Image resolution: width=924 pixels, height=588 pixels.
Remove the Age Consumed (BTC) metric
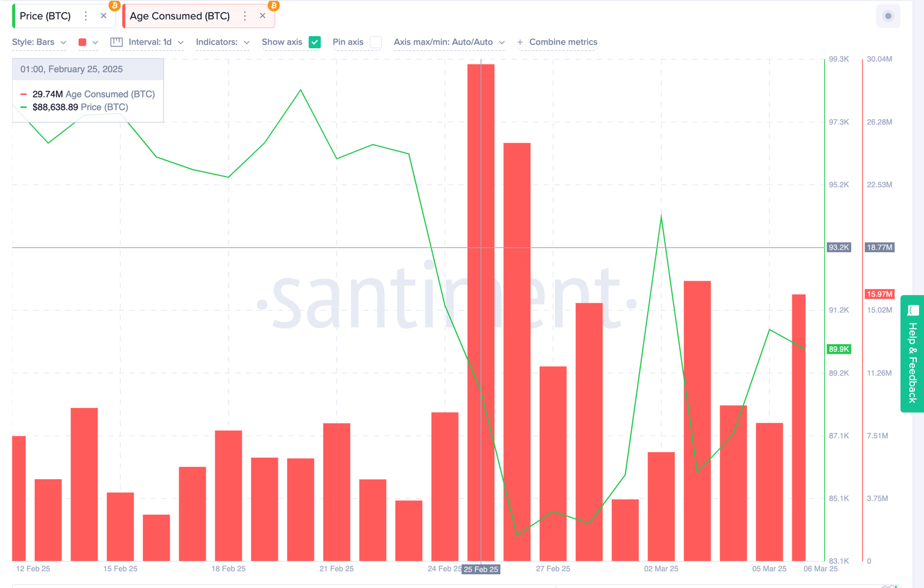263,16
